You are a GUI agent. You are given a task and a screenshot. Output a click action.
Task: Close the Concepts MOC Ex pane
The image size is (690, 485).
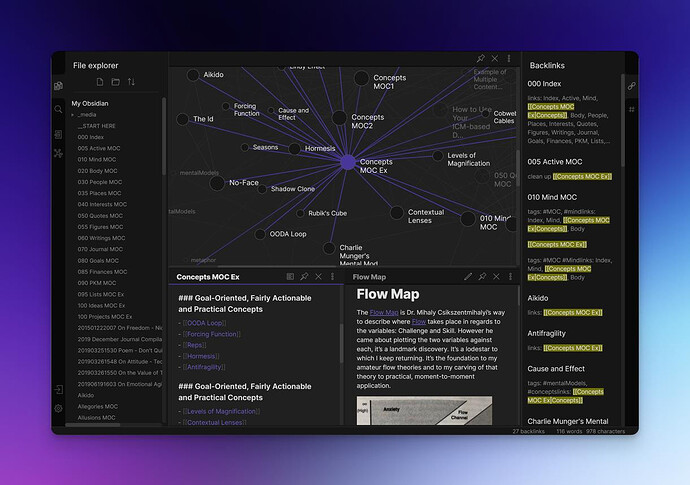[318, 276]
